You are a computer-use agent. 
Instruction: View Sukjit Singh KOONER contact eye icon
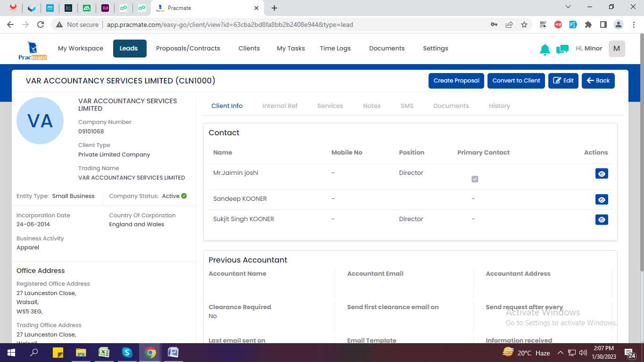tap(602, 219)
